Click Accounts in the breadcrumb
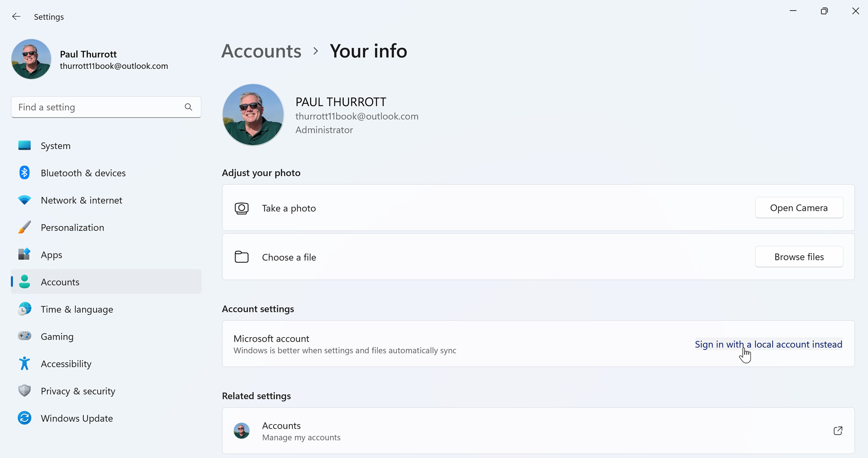Image resolution: width=868 pixels, height=458 pixels. point(261,51)
